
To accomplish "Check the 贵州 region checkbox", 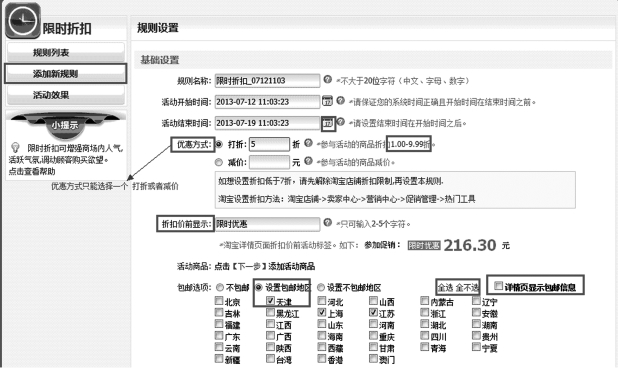I will click(x=476, y=335).
